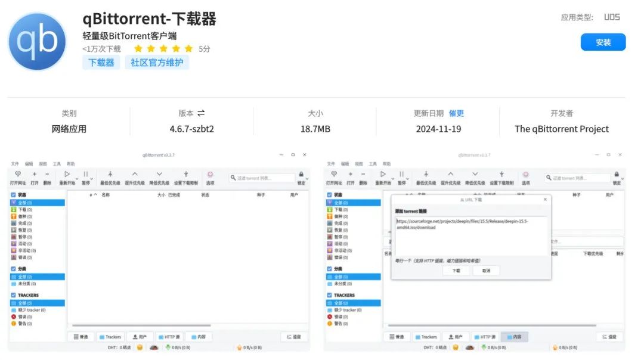Open 帮助 menu in second screenshot

click(387, 164)
